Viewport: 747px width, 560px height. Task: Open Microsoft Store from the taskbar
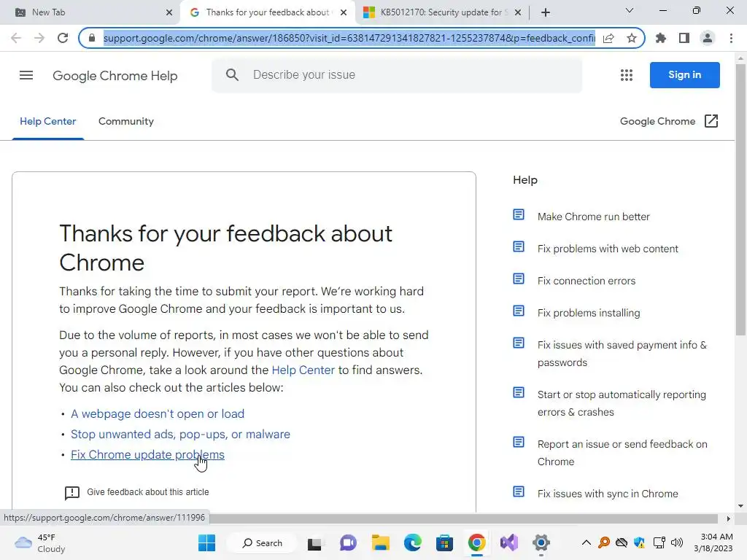444,542
